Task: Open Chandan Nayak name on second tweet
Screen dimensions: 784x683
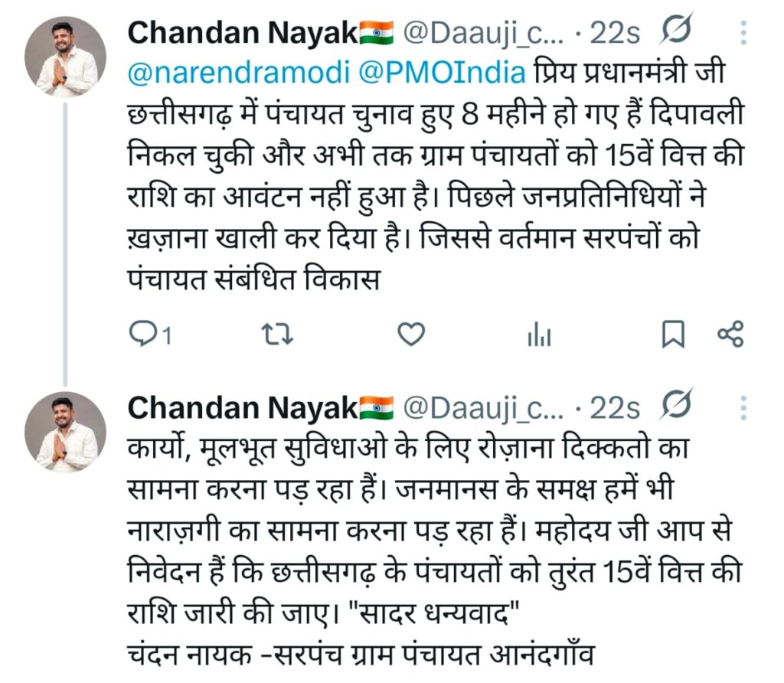Action: pyautogui.click(x=242, y=407)
